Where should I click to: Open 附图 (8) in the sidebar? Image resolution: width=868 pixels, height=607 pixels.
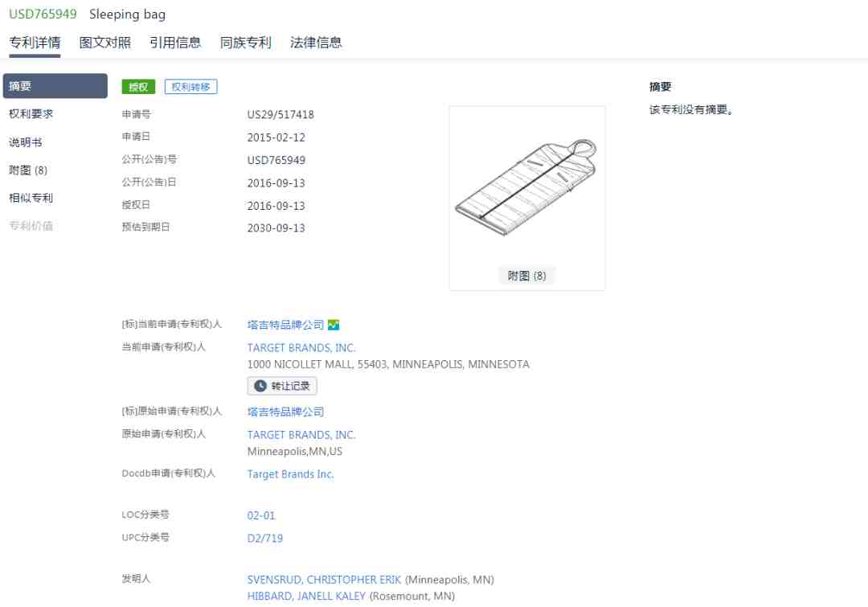pyautogui.click(x=28, y=170)
